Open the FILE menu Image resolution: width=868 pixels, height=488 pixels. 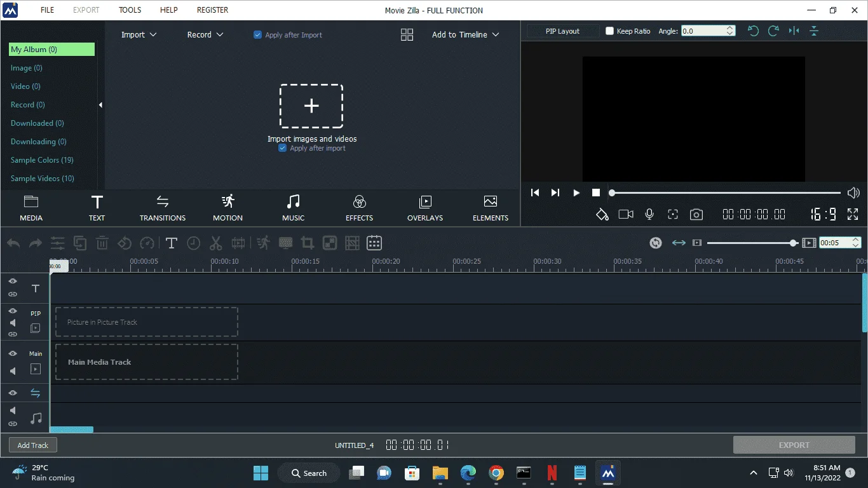point(48,10)
